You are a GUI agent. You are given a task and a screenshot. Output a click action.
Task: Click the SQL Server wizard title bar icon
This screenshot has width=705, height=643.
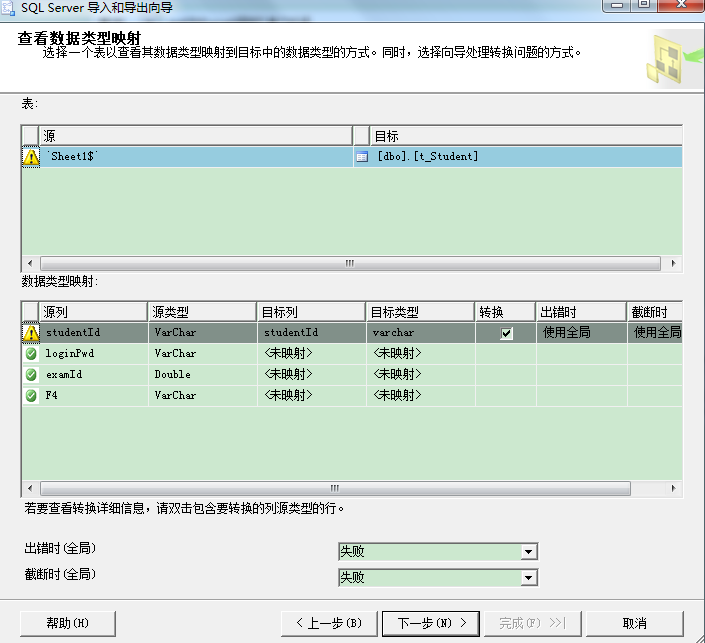pyautogui.click(x=7, y=8)
